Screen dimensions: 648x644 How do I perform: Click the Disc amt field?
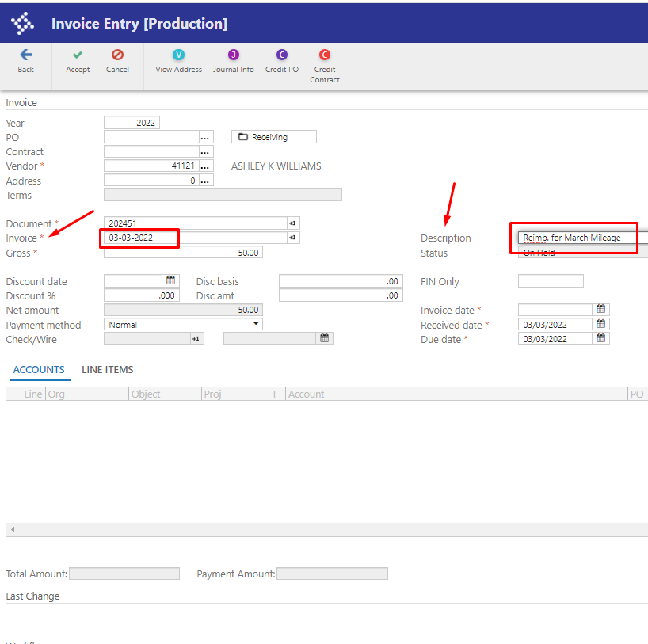click(x=341, y=295)
